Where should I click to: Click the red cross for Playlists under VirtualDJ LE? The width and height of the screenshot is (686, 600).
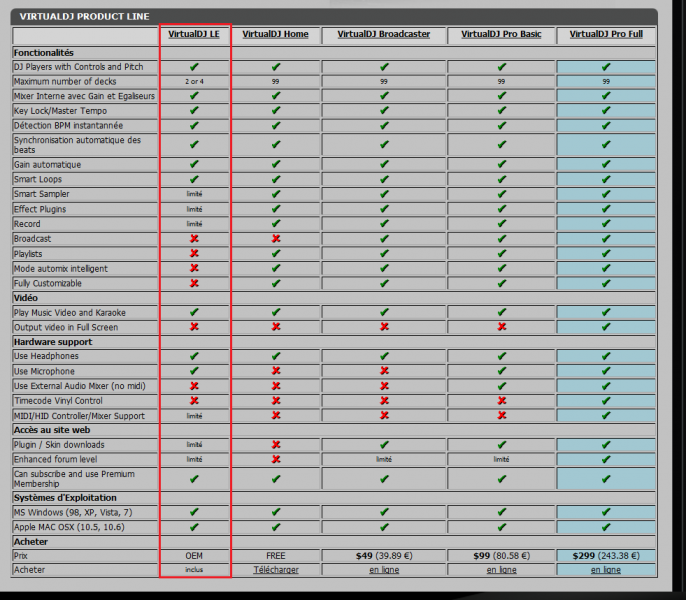click(194, 253)
